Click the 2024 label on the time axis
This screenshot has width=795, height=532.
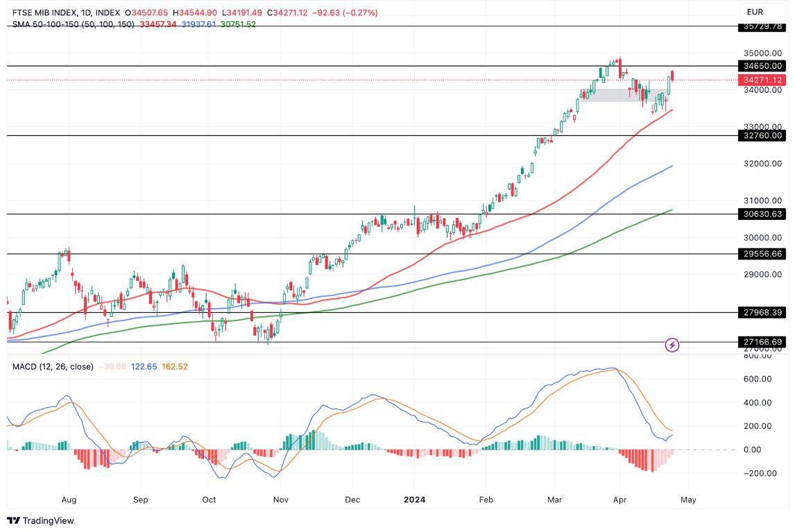[414, 499]
